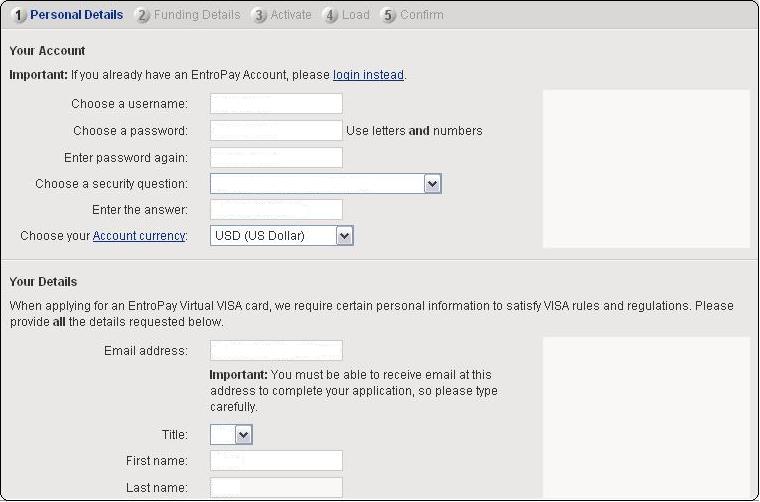Click the step 3 number icon
The height and width of the screenshot is (502, 760).
tap(259, 16)
